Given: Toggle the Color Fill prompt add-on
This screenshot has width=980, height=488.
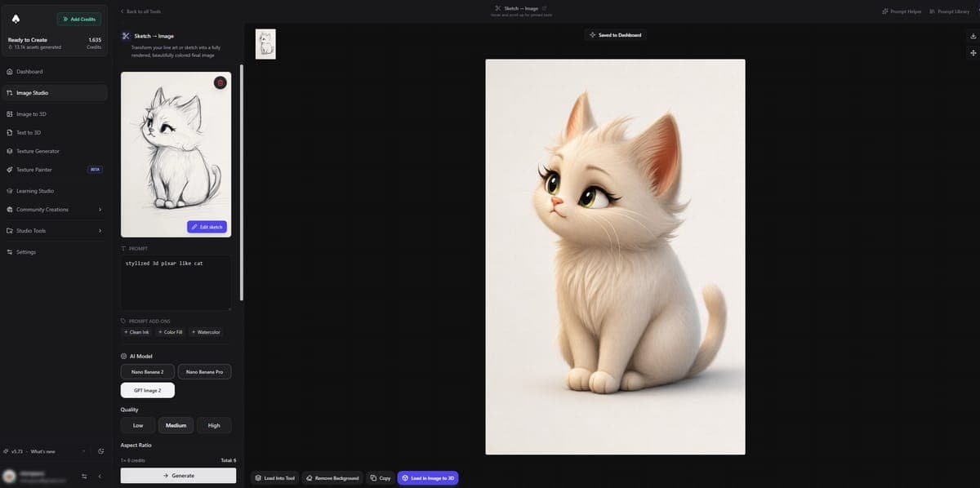Looking at the screenshot, I should coord(170,332).
